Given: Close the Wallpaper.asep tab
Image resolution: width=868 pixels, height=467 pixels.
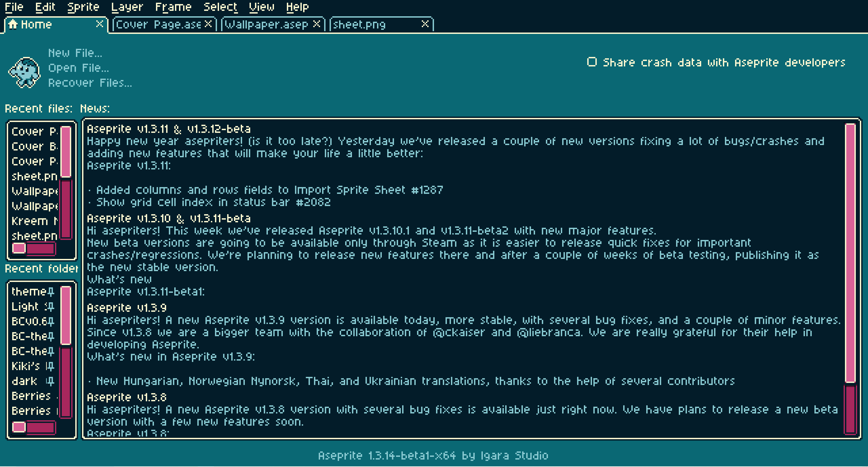Looking at the screenshot, I should 316,24.
